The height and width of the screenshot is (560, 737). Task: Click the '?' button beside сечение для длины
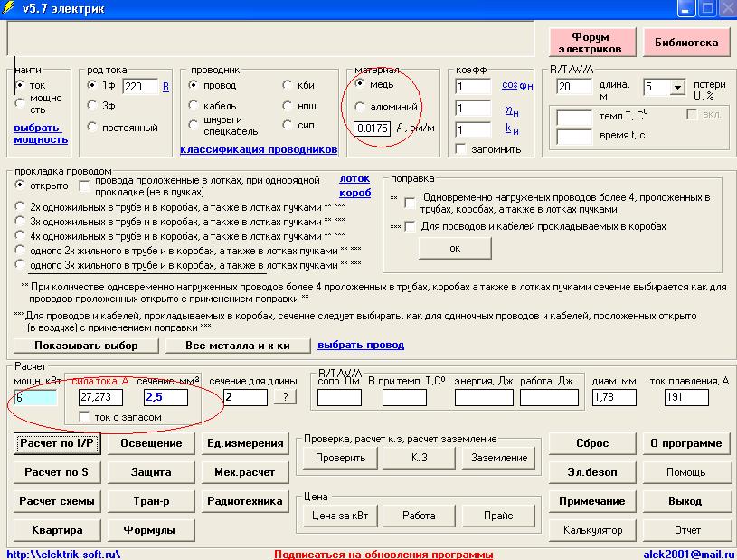pos(284,397)
